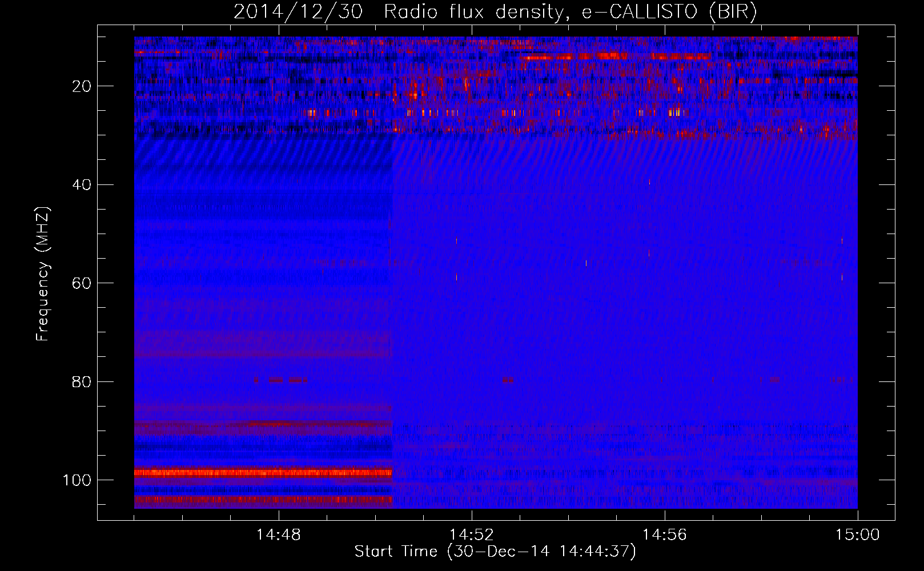Click the 15:00 time axis label
This screenshot has width=924, height=571.
coord(858,535)
